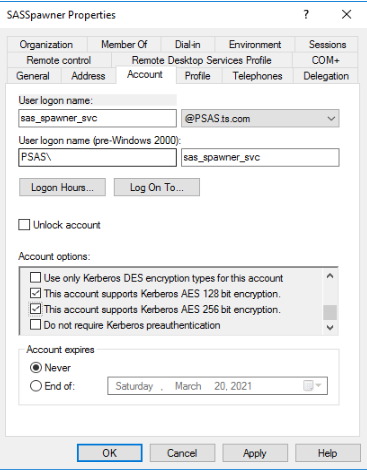Click the Log On To button

(157, 187)
